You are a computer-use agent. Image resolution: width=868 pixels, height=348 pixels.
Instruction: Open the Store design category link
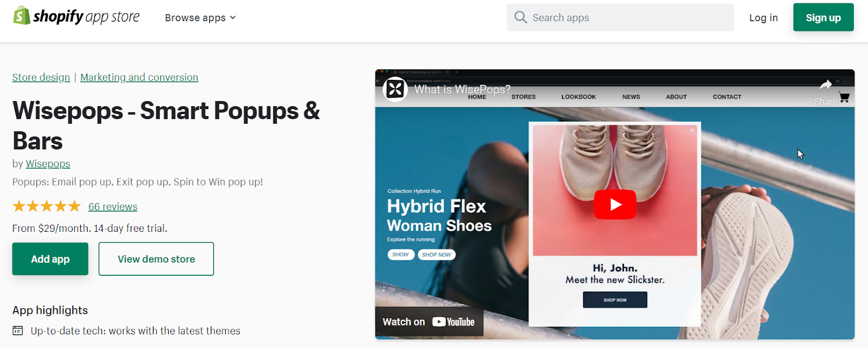tap(41, 77)
